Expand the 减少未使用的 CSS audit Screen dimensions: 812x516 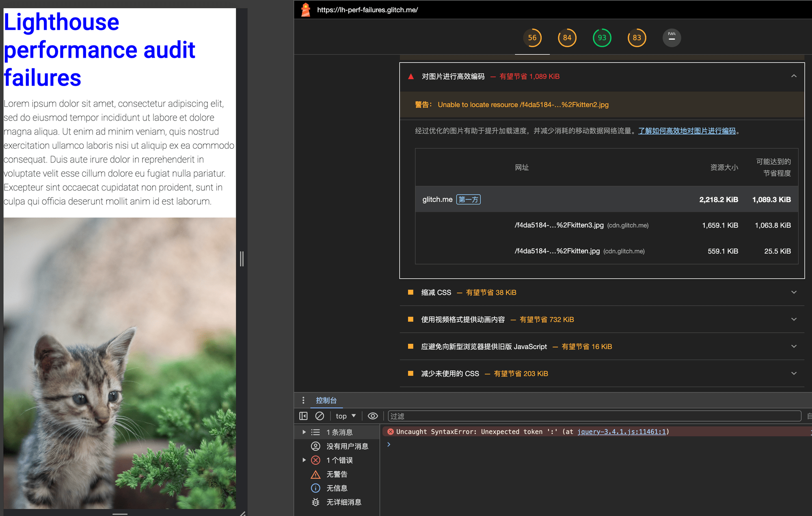click(794, 373)
